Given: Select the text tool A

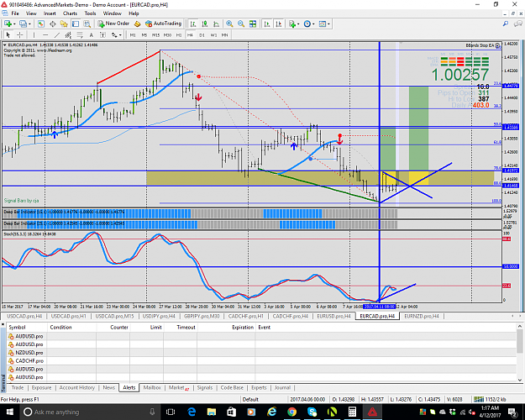Looking at the screenshot, I should click(91, 34).
